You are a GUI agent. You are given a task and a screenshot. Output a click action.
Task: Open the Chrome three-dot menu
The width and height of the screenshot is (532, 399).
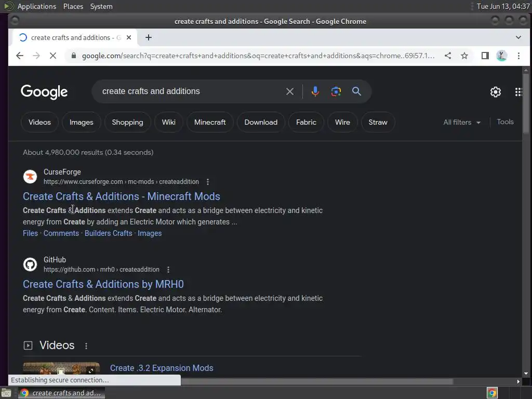518,56
